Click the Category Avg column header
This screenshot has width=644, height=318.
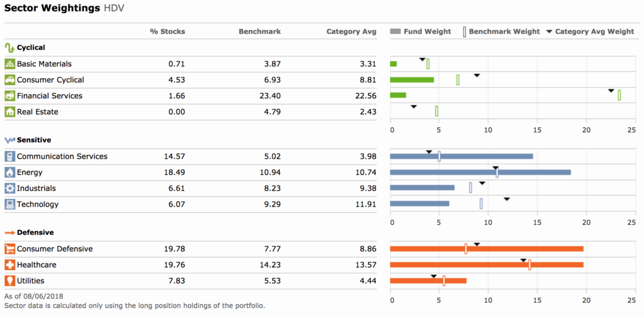coord(351,31)
